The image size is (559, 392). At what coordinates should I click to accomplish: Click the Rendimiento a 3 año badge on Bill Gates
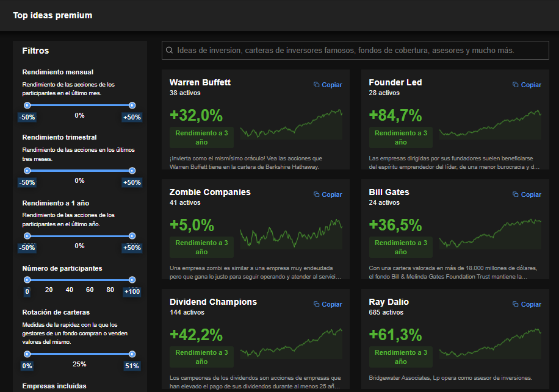coord(401,247)
